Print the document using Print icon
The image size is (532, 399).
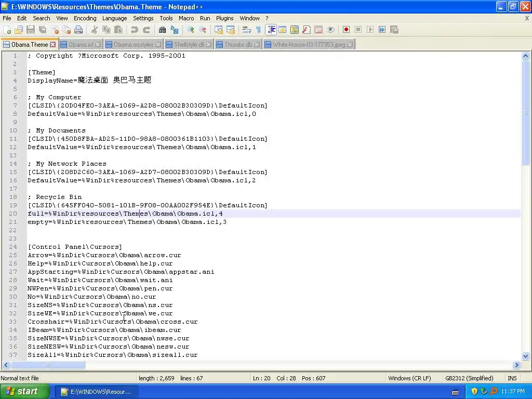pos(78,30)
